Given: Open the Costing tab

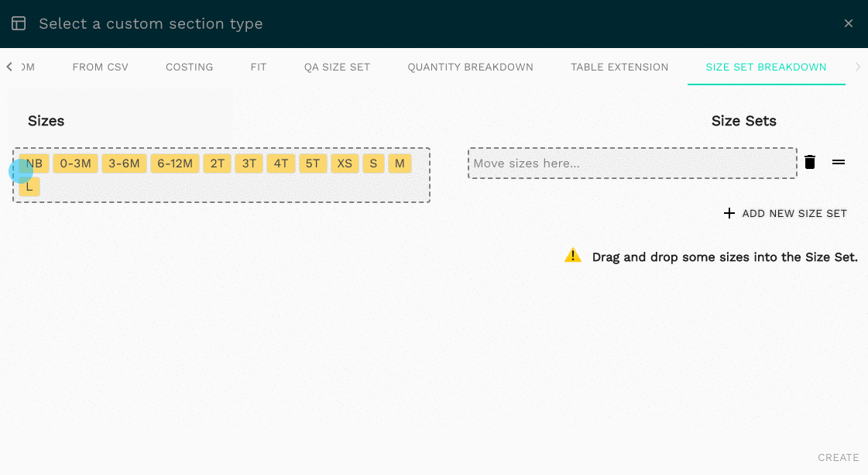Looking at the screenshot, I should [189, 67].
